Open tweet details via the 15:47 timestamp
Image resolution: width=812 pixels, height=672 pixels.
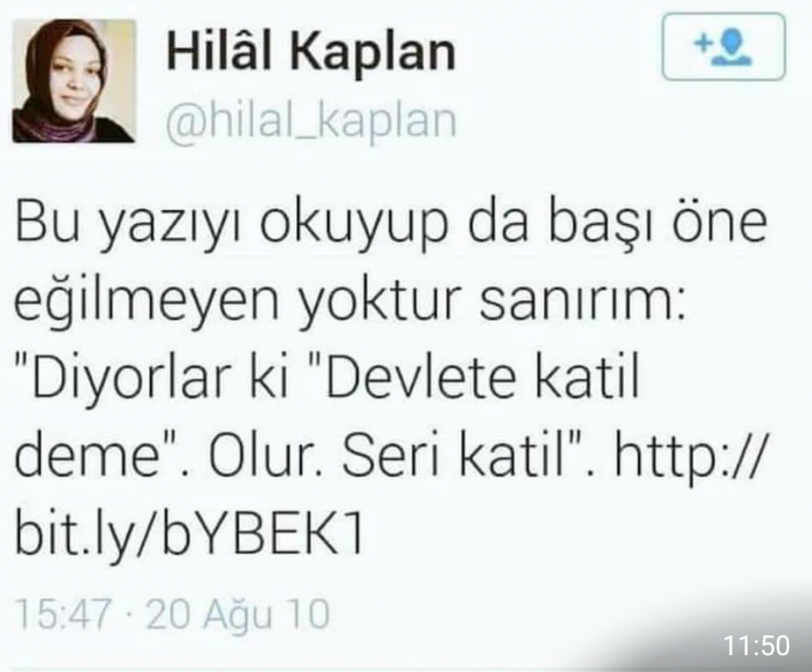63,614
